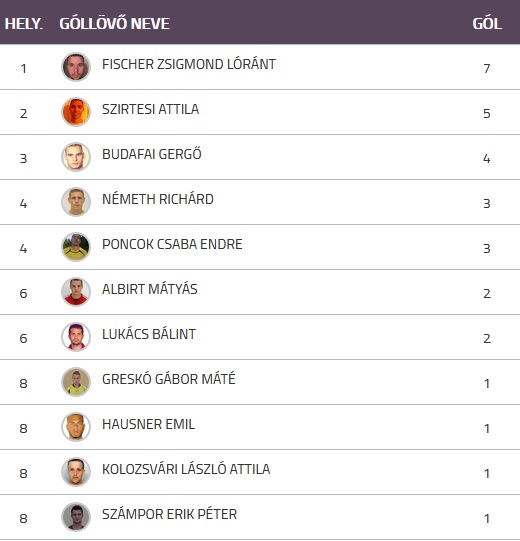Open Kolozsvári László Attila's avatar
The height and width of the screenshot is (541, 520).
(76, 472)
